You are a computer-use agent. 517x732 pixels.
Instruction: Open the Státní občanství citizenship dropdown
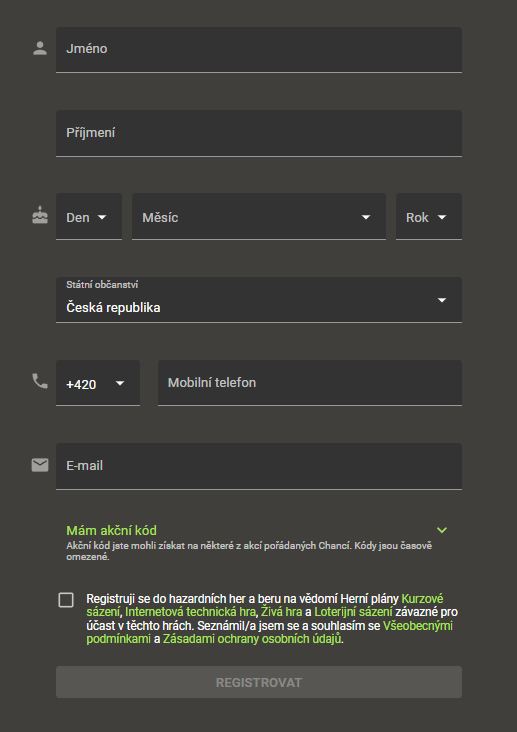(x=259, y=300)
